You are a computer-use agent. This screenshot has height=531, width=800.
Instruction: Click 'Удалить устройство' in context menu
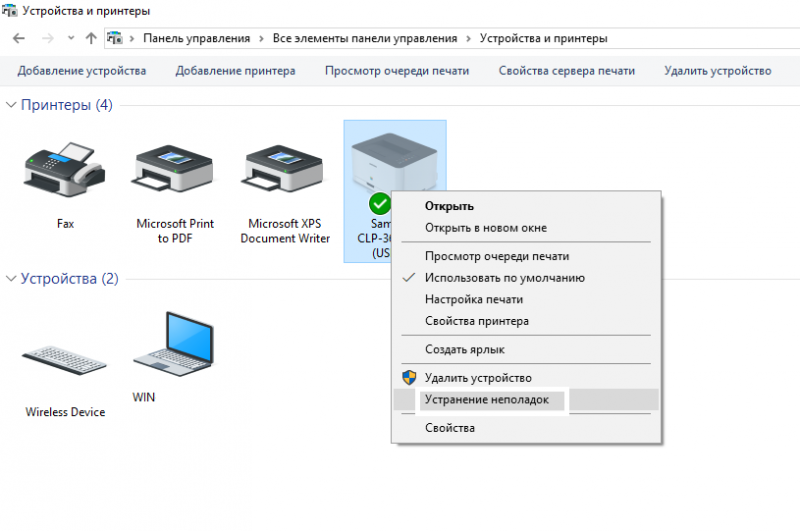(x=477, y=378)
